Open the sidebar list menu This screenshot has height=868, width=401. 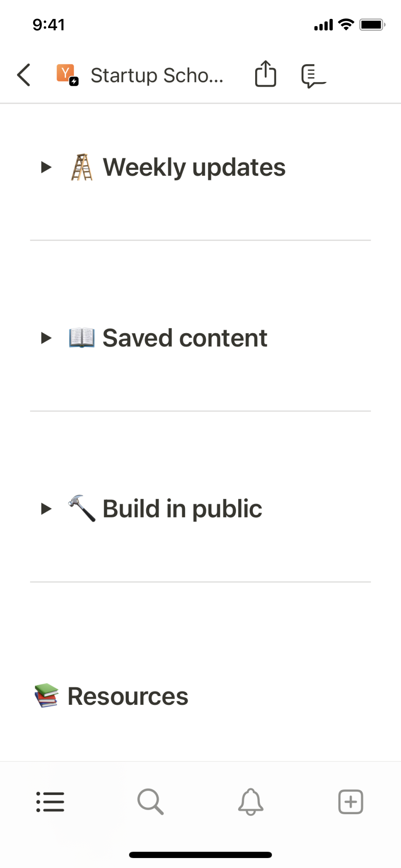point(50,802)
